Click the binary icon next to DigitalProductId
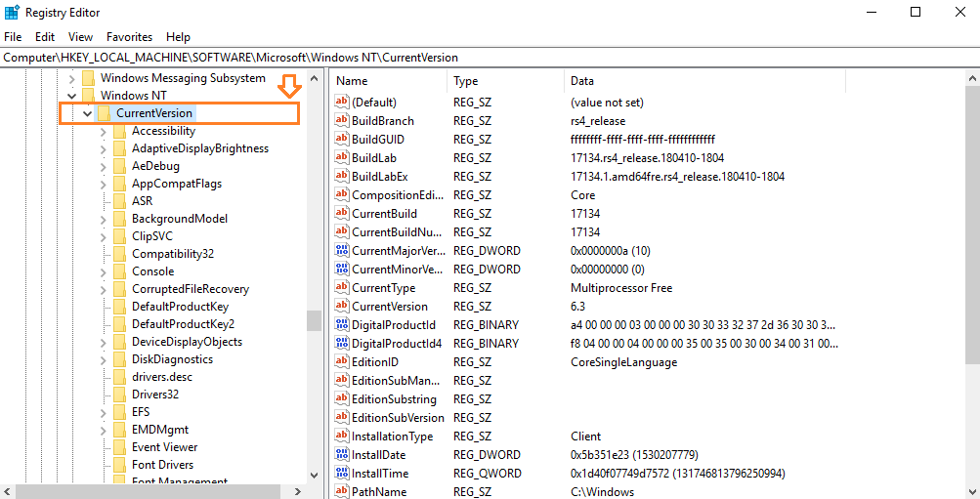This screenshot has height=499, width=980. click(x=342, y=325)
